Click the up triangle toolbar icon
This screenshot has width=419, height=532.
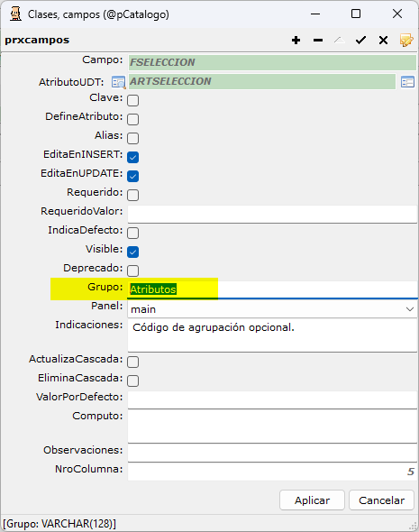coord(340,41)
